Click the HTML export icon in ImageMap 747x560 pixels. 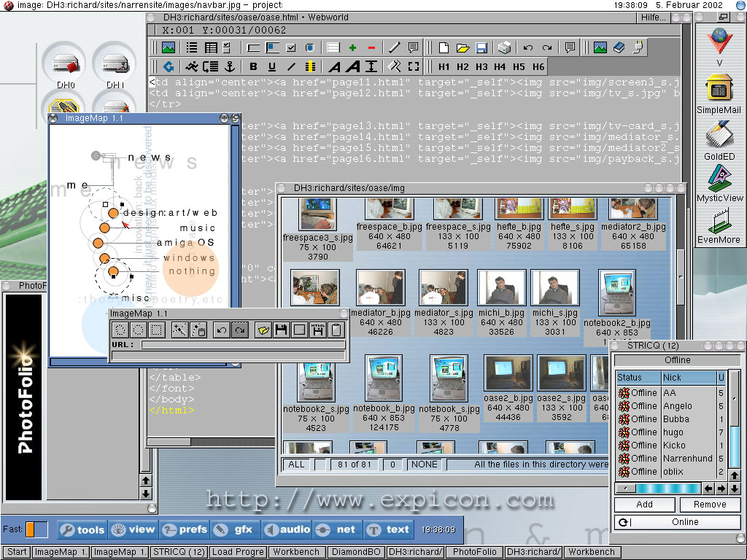coord(317,330)
